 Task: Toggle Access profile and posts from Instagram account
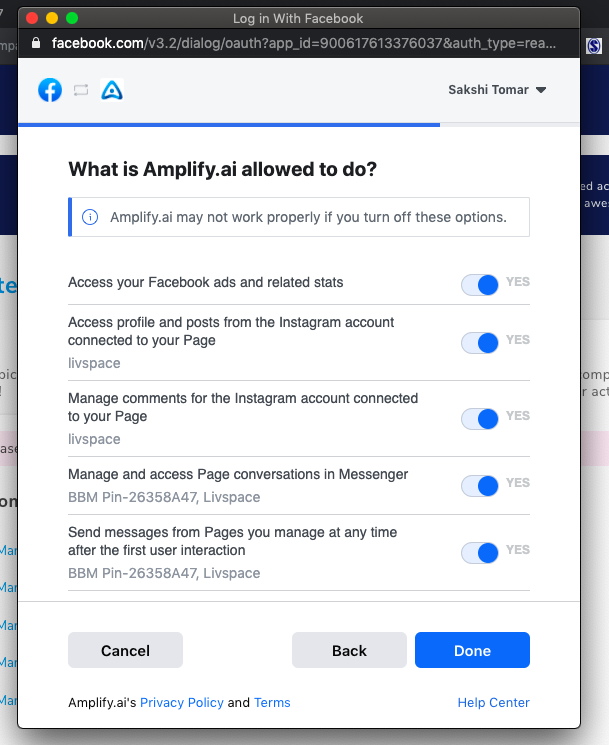tap(480, 343)
